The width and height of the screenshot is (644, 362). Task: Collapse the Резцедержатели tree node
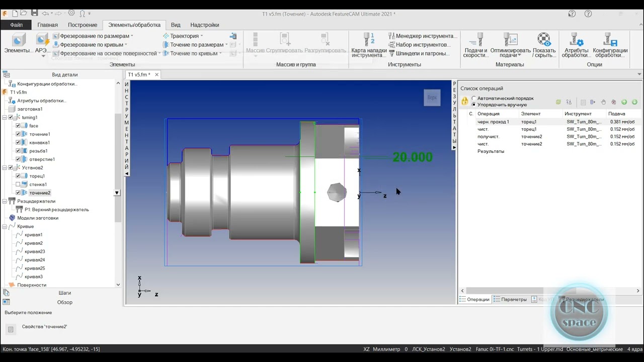tap(5, 201)
